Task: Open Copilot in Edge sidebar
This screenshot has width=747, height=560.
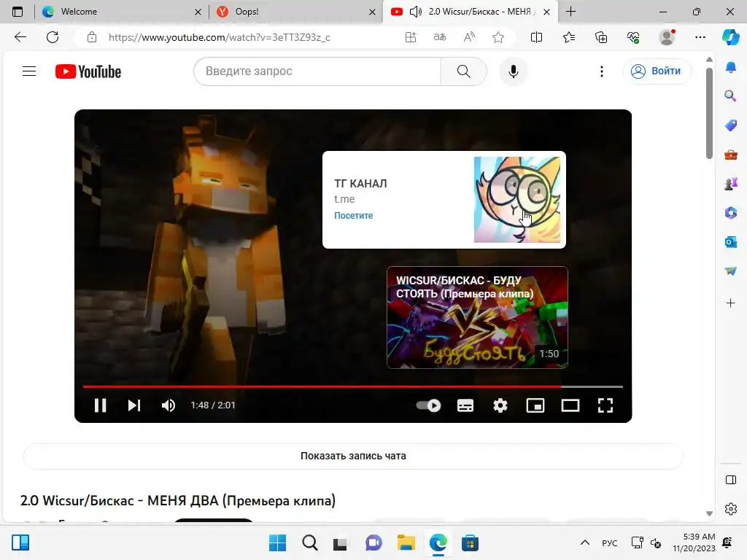Action: click(x=730, y=37)
